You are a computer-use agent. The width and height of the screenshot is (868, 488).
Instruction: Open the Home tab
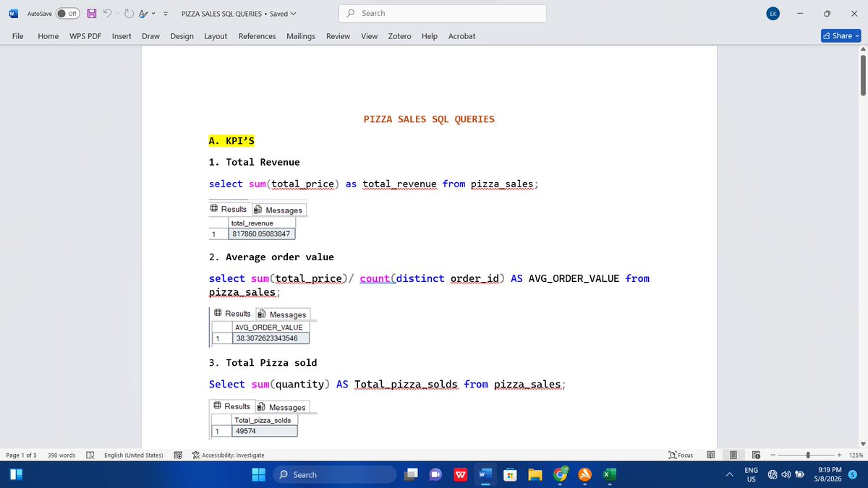[x=48, y=36]
